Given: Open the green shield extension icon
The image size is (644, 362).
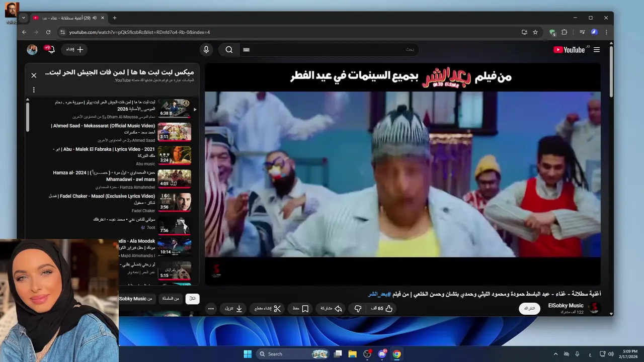Looking at the screenshot, I should click(552, 32).
